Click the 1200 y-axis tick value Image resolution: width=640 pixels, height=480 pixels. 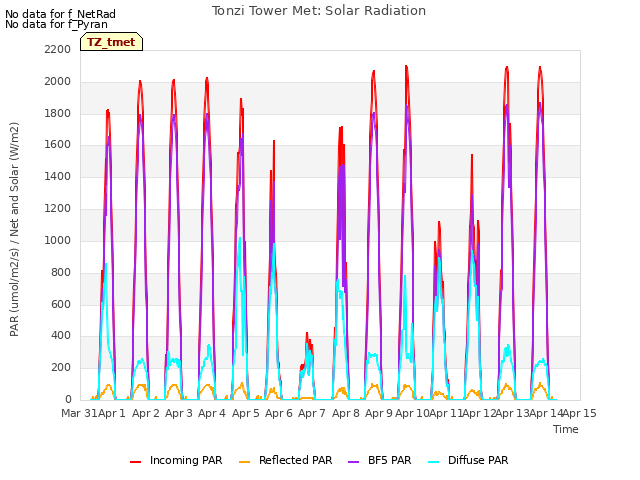58,208
